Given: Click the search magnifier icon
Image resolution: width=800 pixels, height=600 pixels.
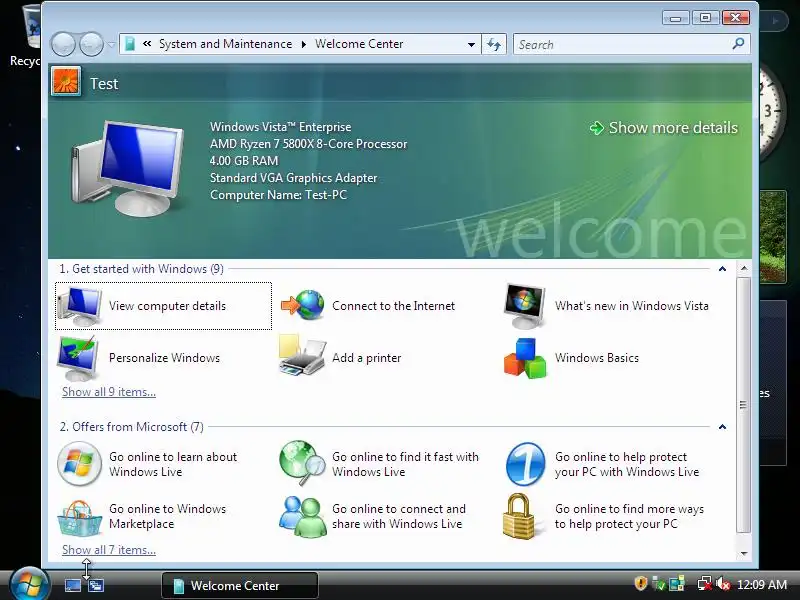Looking at the screenshot, I should (x=738, y=44).
